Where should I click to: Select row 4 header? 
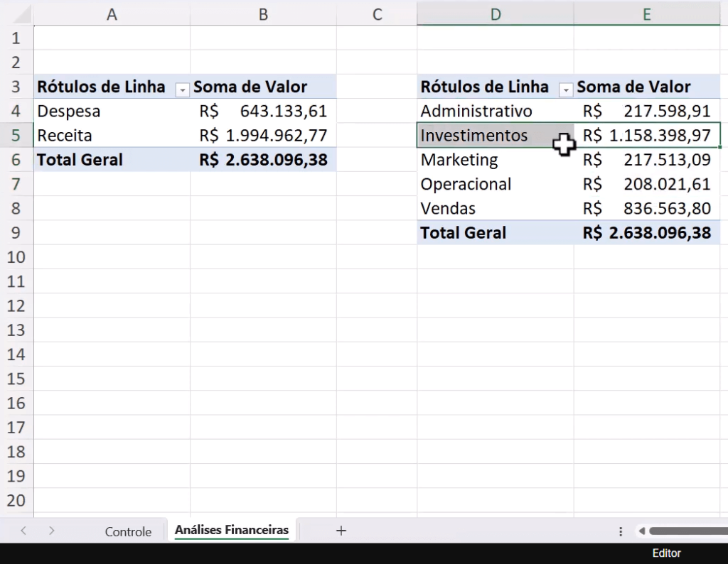click(16, 111)
